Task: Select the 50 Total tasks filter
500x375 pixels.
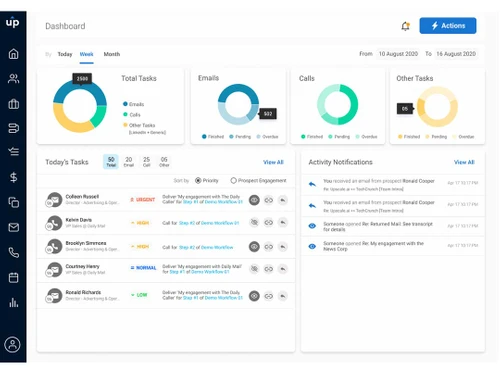Action: pyautogui.click(x=111, y=162)
